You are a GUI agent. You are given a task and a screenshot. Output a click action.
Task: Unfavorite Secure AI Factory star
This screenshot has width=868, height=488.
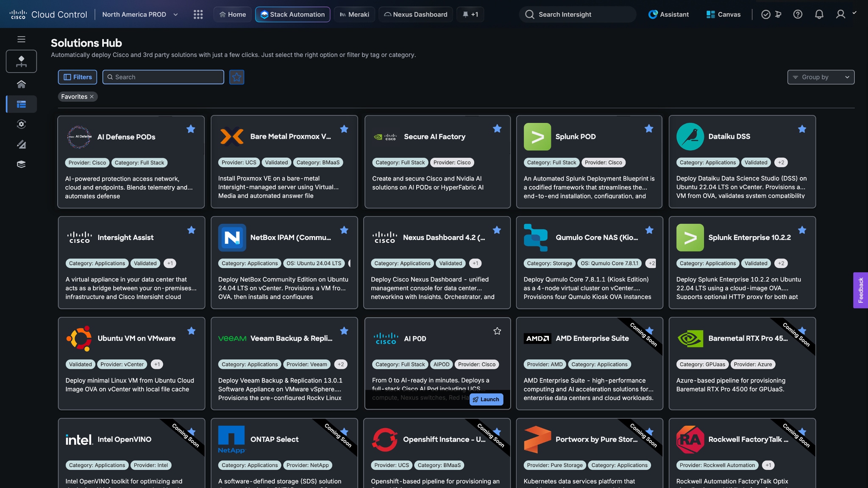[x=497, y=128]
